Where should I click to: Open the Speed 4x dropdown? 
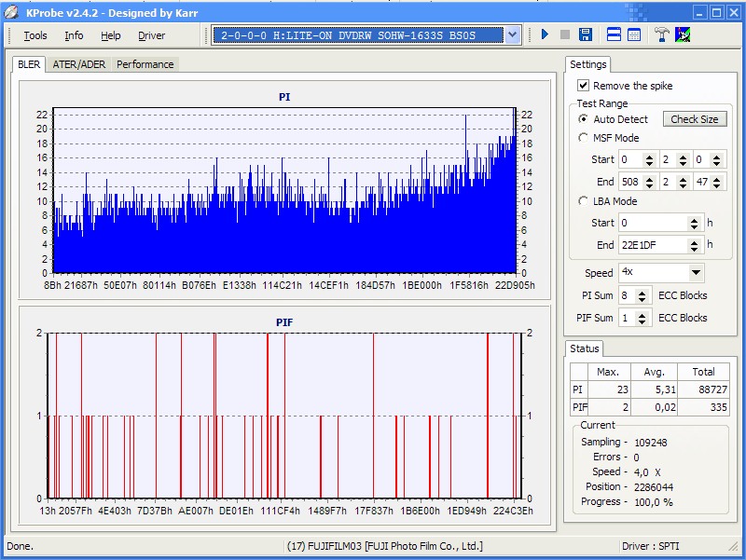(x=696, y=273)
